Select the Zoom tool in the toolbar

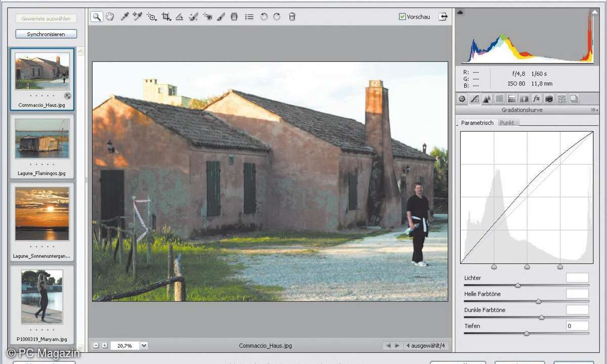pos(97,17)
